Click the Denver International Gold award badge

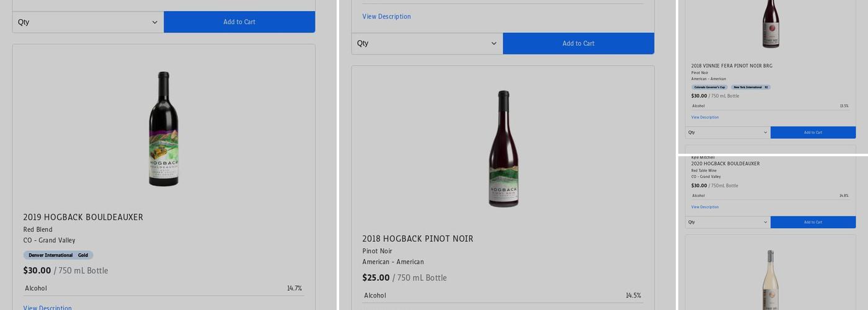pyautogui.click(x=58, y=255)
